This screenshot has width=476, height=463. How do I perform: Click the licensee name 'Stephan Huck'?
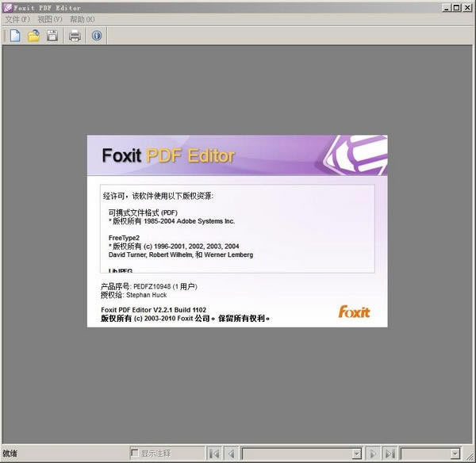pos(146,295)
